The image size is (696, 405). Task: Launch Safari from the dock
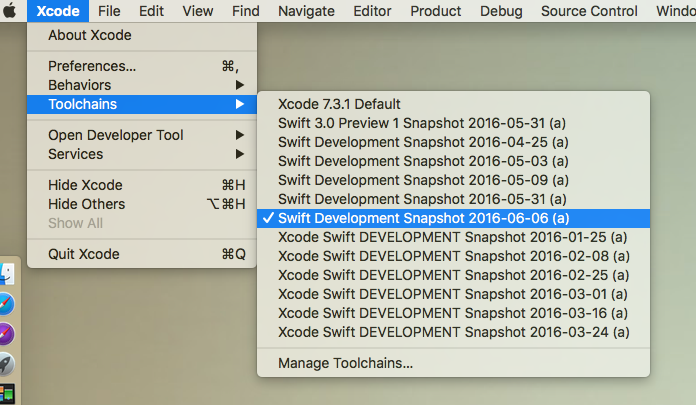click(6, 304)
